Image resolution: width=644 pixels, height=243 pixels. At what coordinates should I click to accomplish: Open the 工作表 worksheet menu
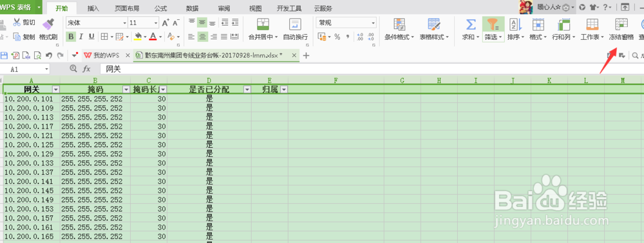coord(592,30)
